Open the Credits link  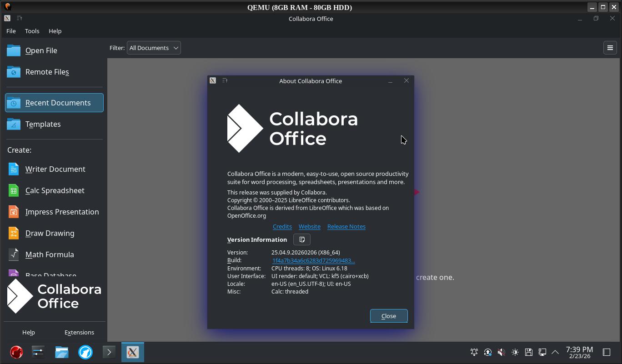[x=282, y=226]
